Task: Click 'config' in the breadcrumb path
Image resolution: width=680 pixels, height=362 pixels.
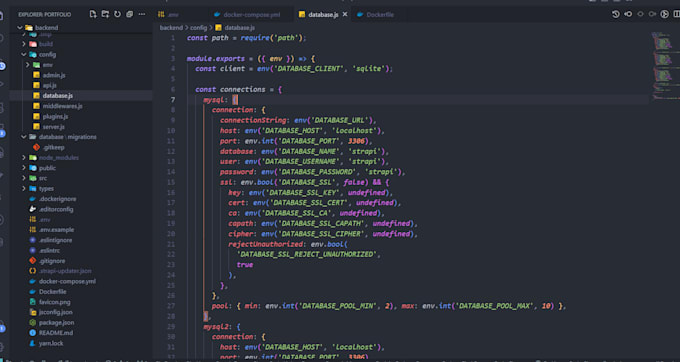Action: point(199,27)
